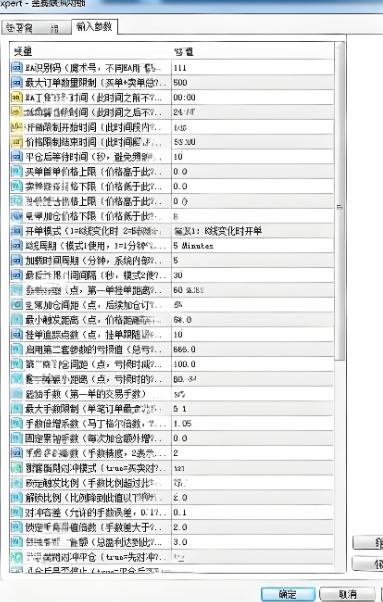383x602 pixels.
Task: Open the 开单模式 value 模式1: K线变化时开单
Action: click(x=218, y=231)
